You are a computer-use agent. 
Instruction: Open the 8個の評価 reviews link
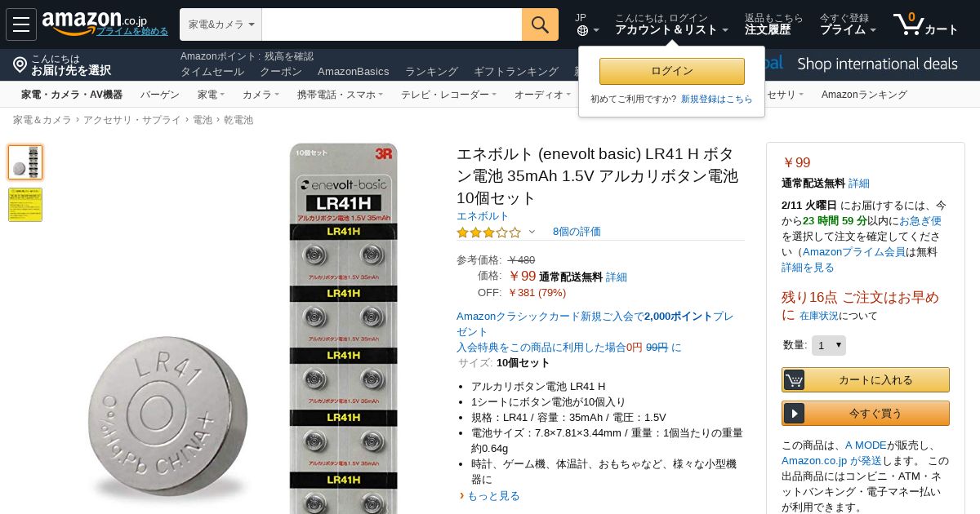577,232
